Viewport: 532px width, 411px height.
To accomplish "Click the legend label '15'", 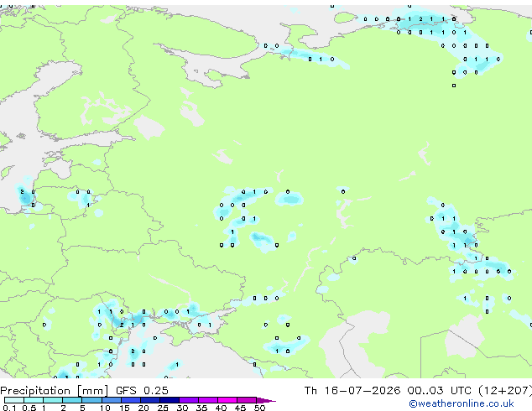I will pyautogui.click(x=124, y=408).
